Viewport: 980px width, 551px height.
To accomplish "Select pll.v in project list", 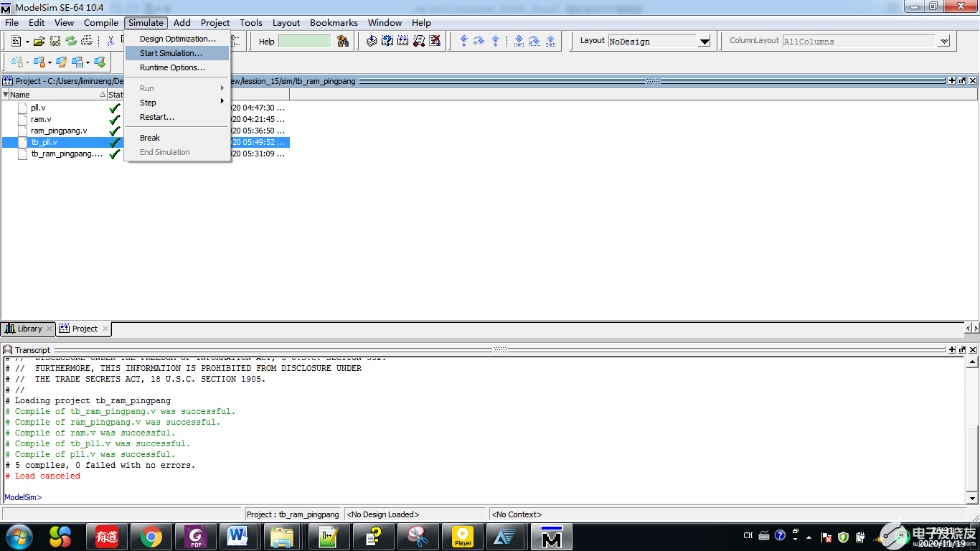I will (x=39, y=108).
